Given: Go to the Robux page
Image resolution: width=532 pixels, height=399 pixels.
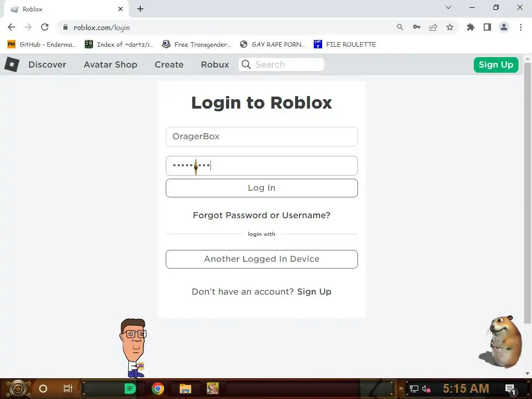Looking at the screenshot, I should (x=215, y=64).
